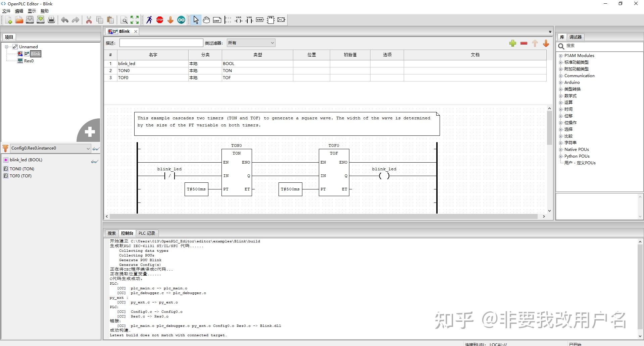The width and height of the screenshot is (644, 346).
Task: Insert a function block element
Action: (271, 20)
